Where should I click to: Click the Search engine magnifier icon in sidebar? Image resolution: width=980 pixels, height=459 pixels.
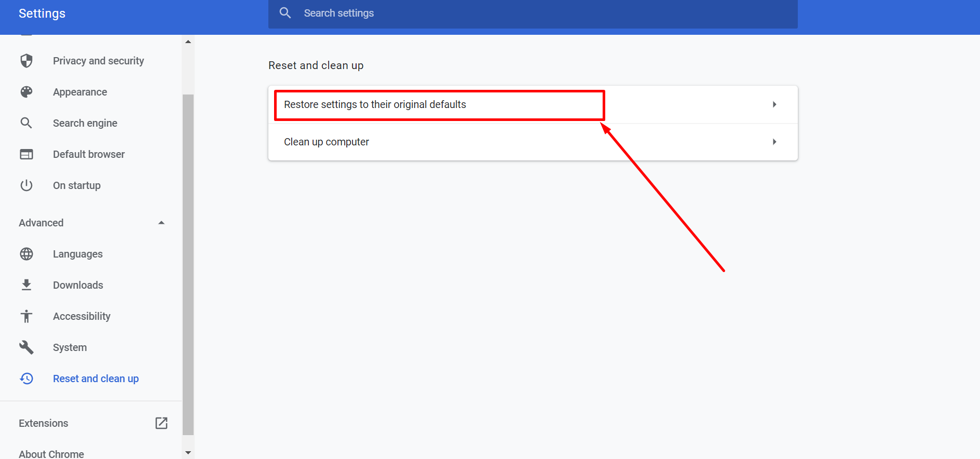(26, 123)
